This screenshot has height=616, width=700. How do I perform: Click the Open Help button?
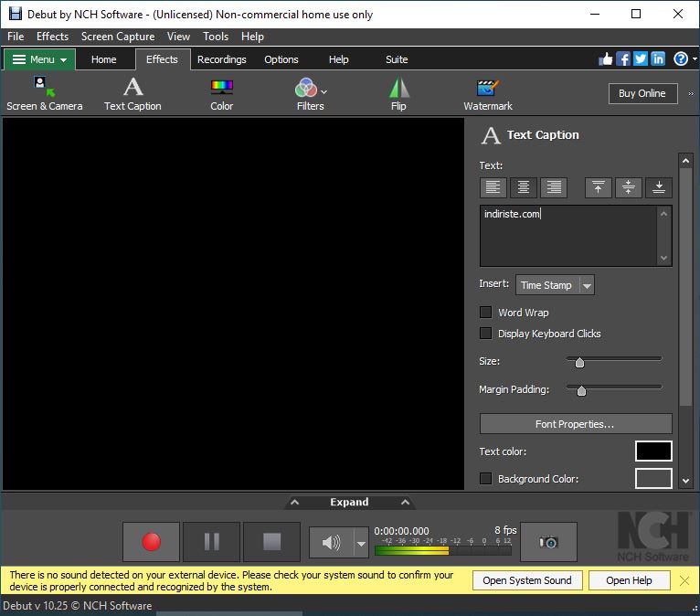pyautogui.click(x=629, y=580)
